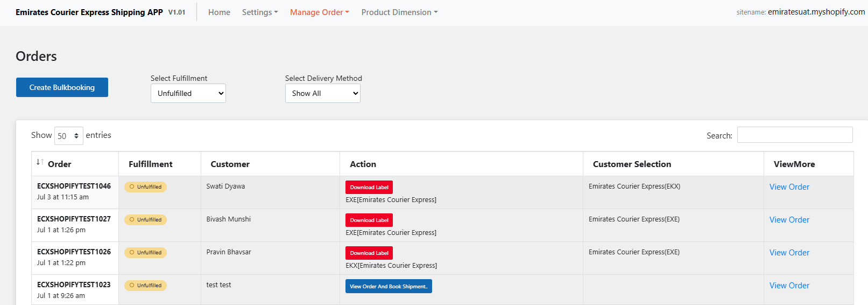Change the show entries count selector
The height and width of the screenshot is (305, 868).
pos(69,136)
